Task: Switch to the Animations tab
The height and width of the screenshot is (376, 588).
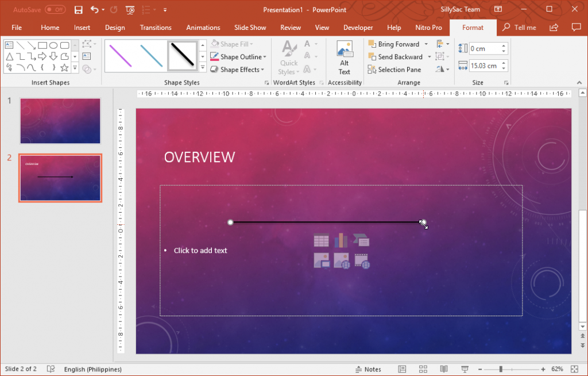Action: click(203, 27)
